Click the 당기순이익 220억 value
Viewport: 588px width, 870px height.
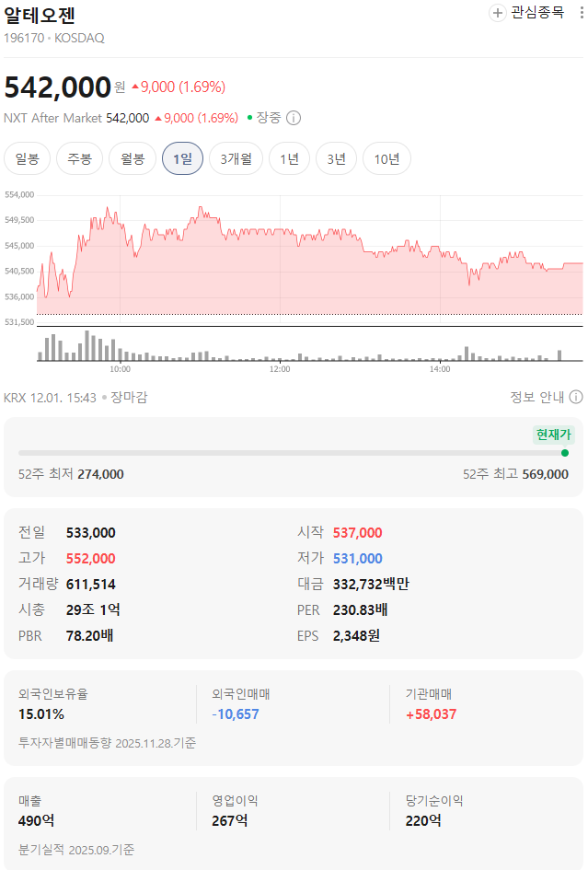pyautogui.click(x=423, y=820)
